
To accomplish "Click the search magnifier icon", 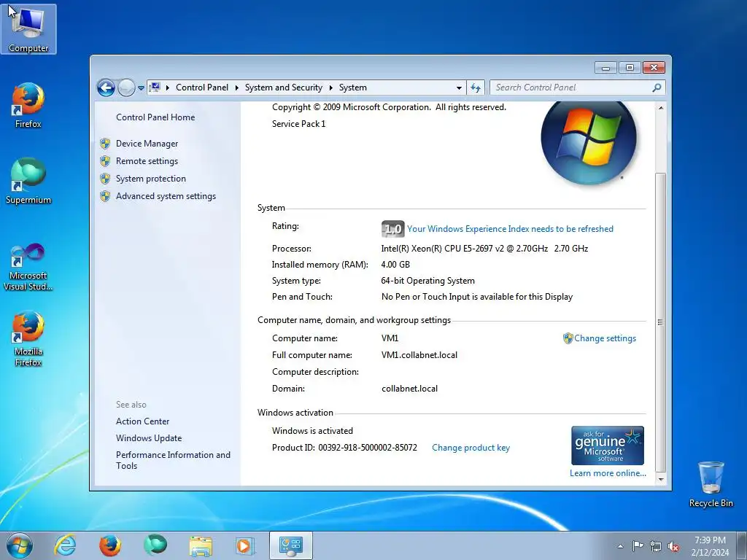I will click(657, 87).
